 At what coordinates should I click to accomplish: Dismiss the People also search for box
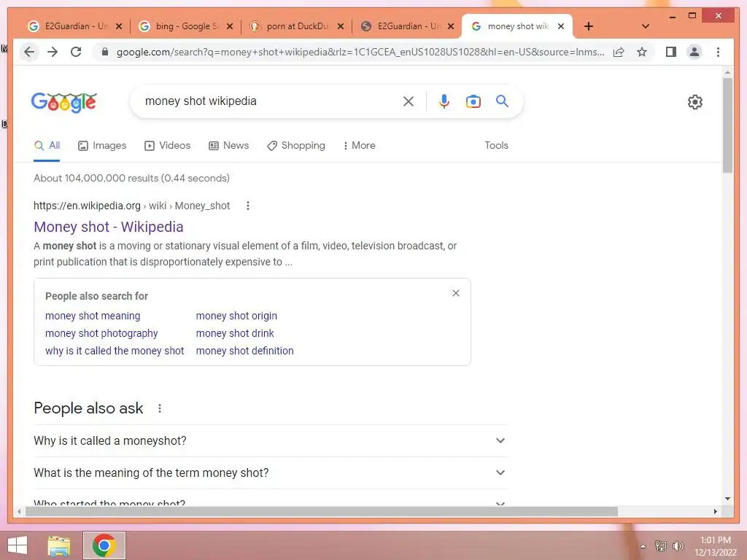(x=456, y=293)
